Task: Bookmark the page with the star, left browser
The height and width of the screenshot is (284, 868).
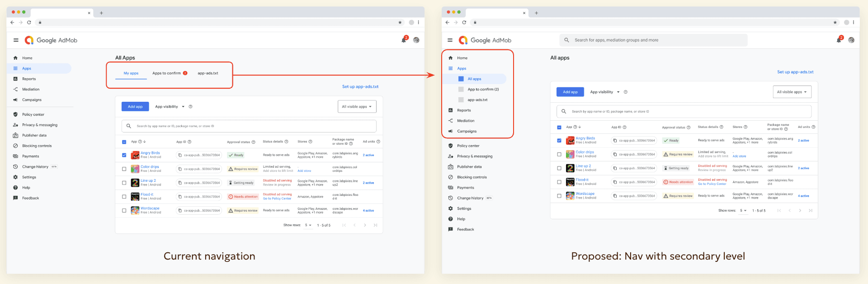Action: 400,22
